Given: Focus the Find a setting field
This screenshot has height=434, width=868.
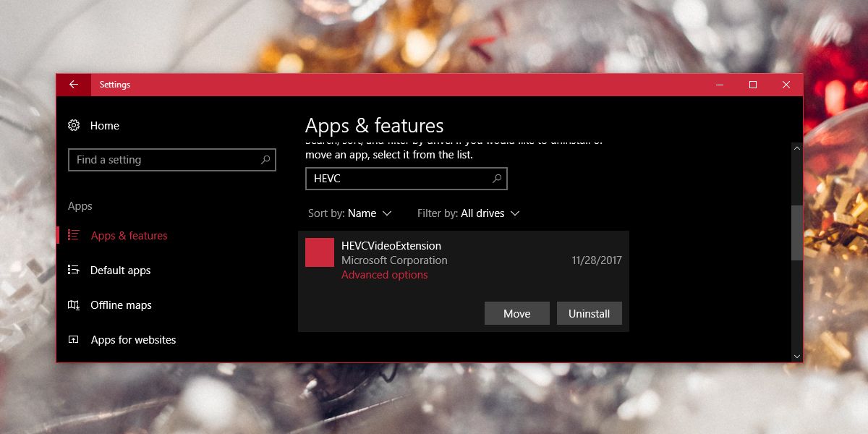Looking at the screenshot, I should [x=172, y=160].
